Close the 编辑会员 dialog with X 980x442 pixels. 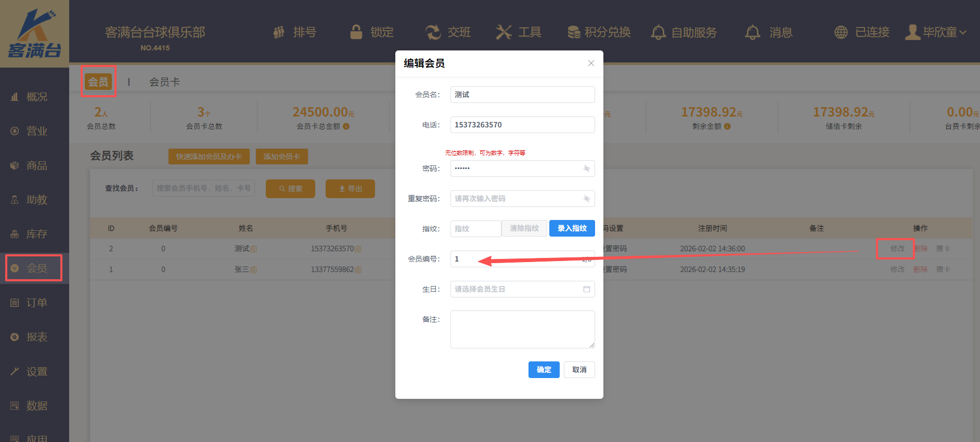(x=591, y=63)
